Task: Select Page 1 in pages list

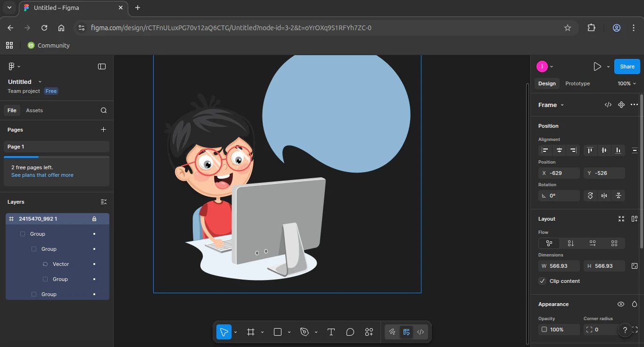Action: tap(57, 147)
